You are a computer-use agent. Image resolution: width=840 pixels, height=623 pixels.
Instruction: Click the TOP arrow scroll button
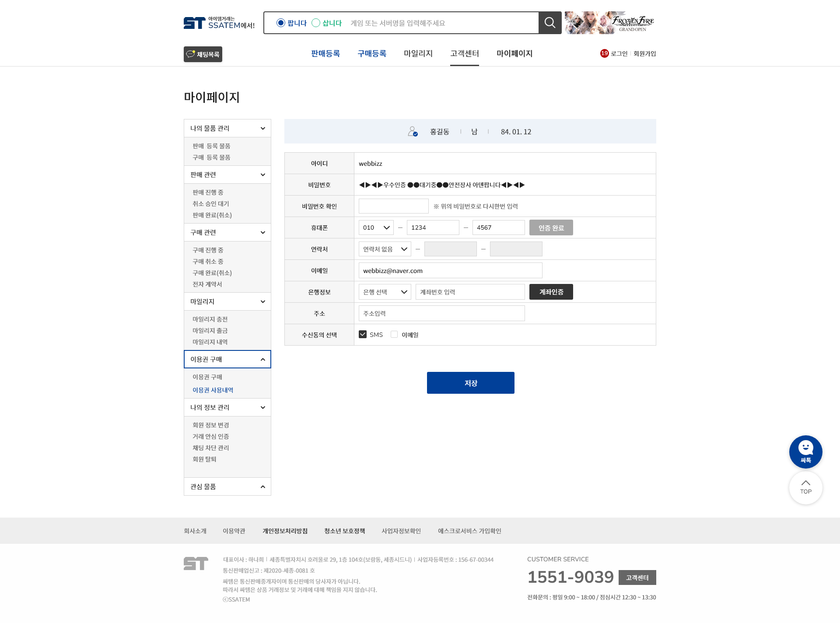tap(805, 487)
